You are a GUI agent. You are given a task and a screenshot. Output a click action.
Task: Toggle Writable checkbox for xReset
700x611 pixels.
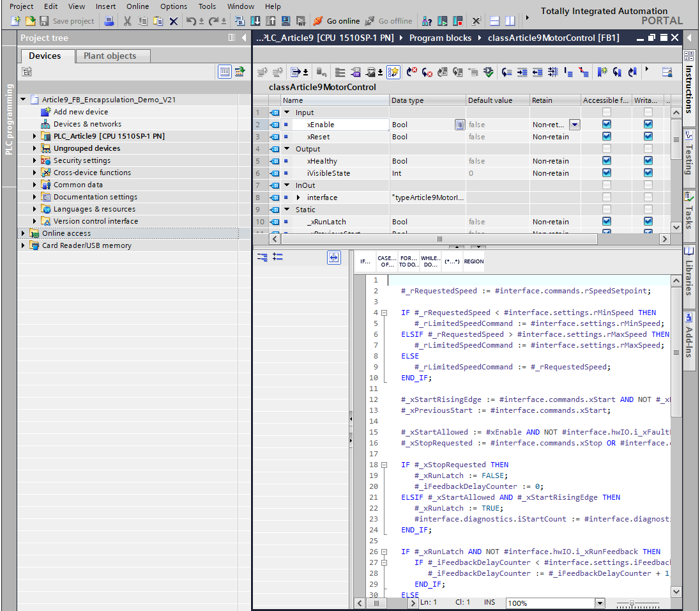[x=648, y=136]
